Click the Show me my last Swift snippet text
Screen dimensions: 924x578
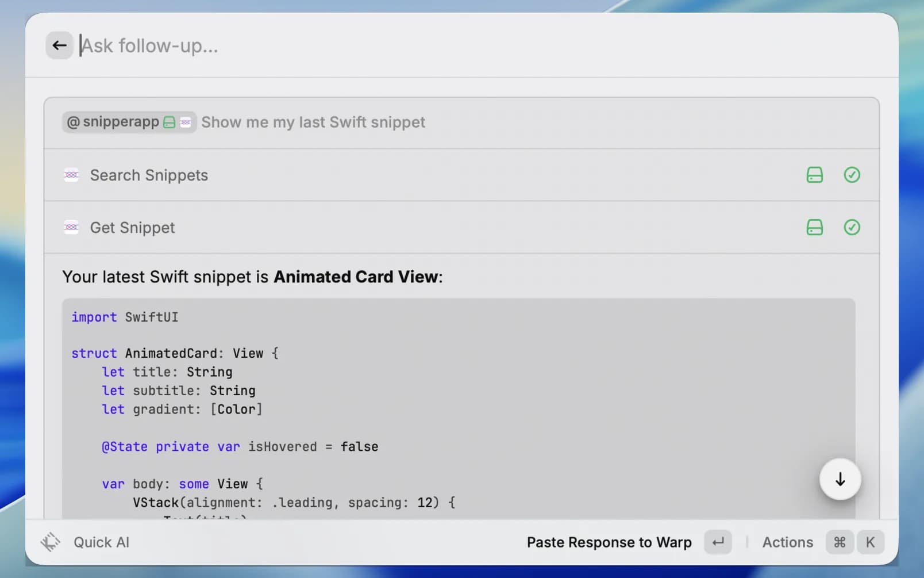(313, 122)
